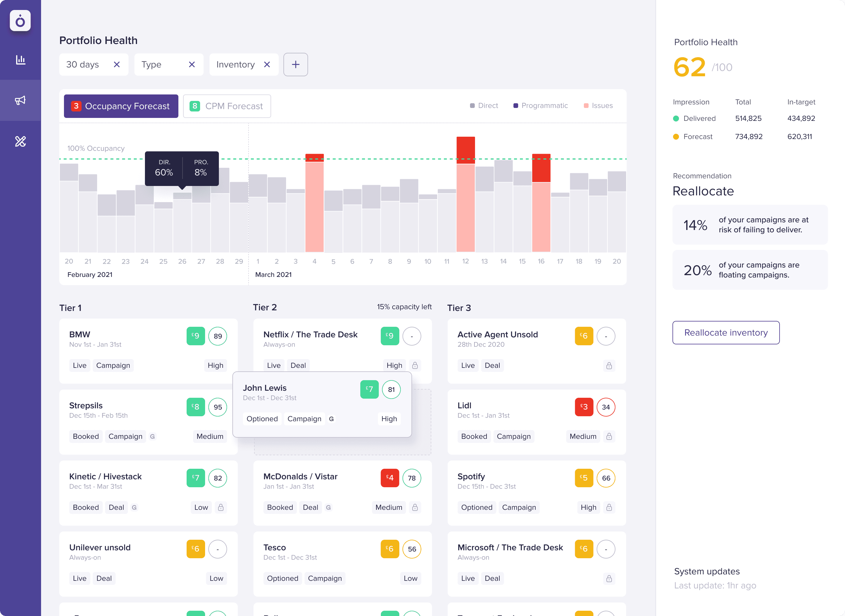Switch to the CPM Forecast tab
This screenshot has height=616, width=845.
(227, 106)
